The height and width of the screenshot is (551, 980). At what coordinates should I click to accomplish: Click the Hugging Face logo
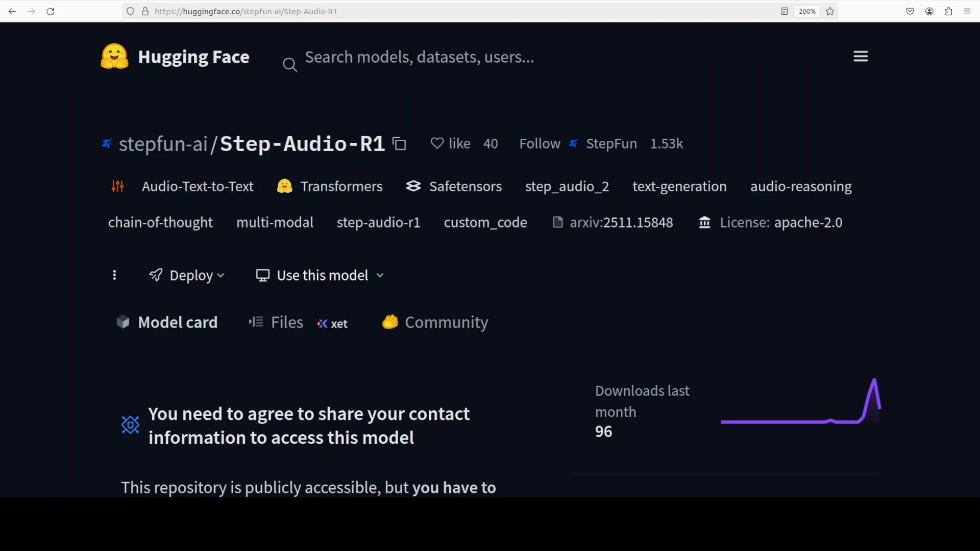click(113, 56)
